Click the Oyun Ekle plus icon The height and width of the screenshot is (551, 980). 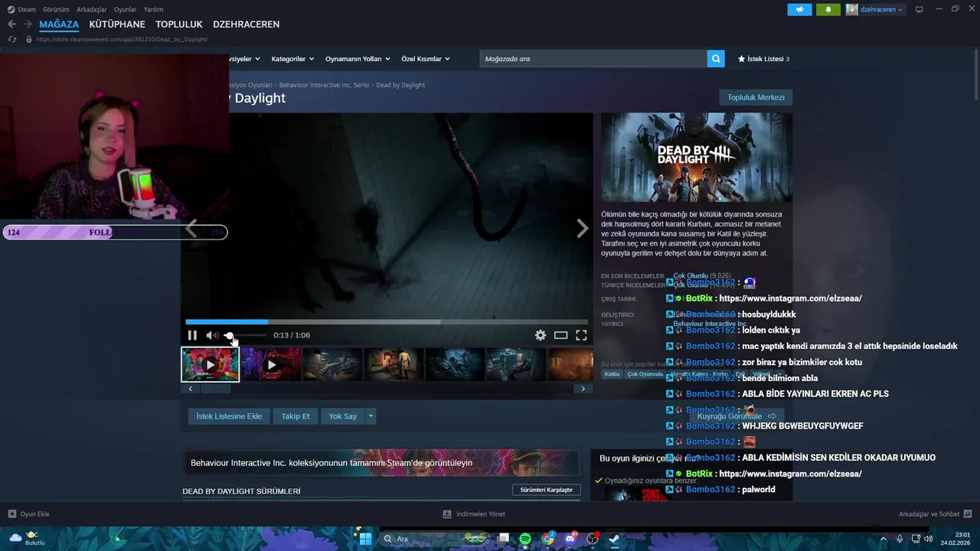[x=11, y=514]
